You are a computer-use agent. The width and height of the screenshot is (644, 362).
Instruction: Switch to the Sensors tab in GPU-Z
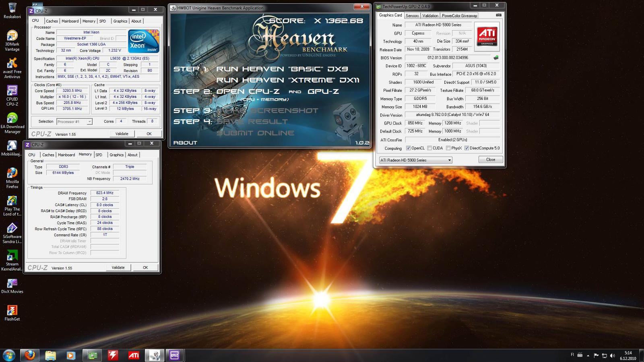[x=412, y=15]
